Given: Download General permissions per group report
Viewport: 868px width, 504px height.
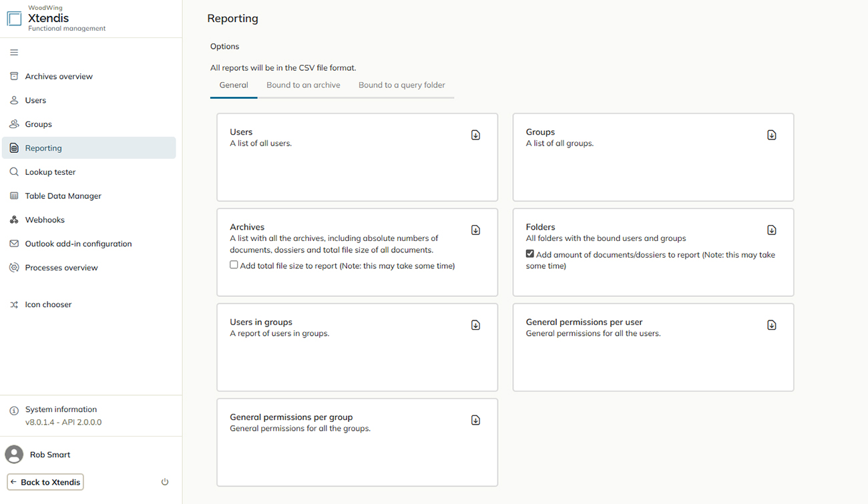Looking at the screenshot, I should tap(475, 420).
